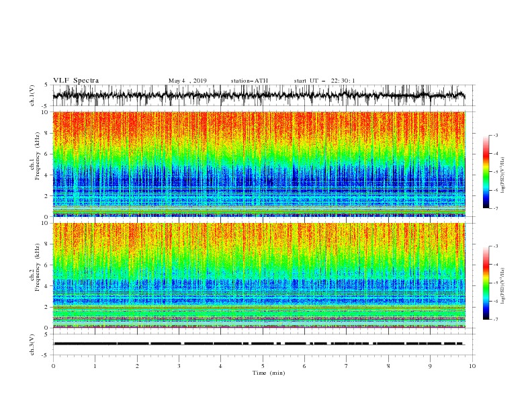Image resolution: width=532 pixels, height=411 pixels.
Task: Click the time axis tick label "1"
Action: 95,366
